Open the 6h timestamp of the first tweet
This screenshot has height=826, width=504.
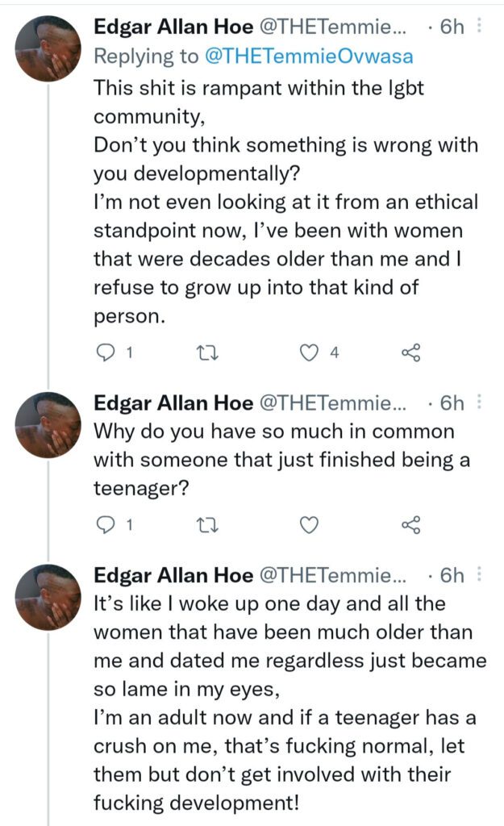pos(452,27)
